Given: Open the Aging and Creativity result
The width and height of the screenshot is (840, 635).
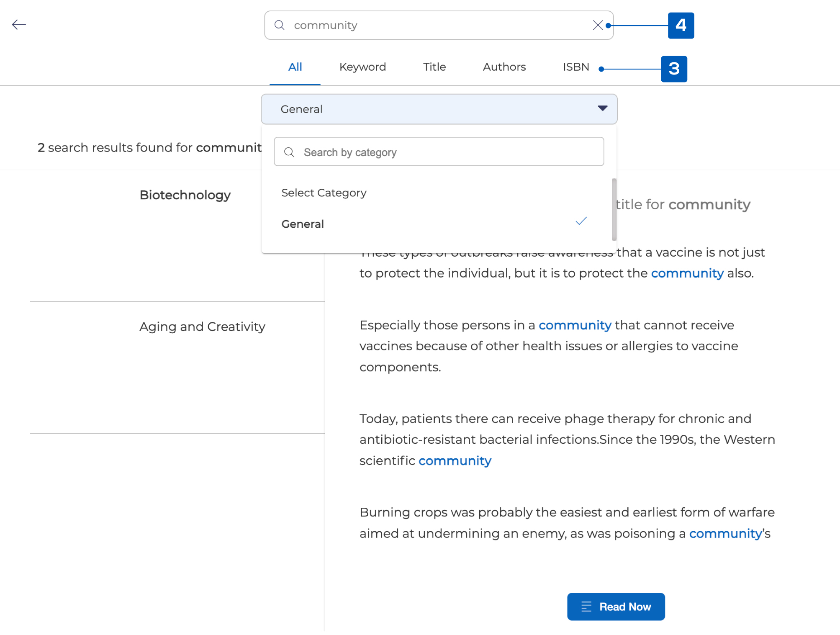Looking at the screenshot, I should pos(202,326).
